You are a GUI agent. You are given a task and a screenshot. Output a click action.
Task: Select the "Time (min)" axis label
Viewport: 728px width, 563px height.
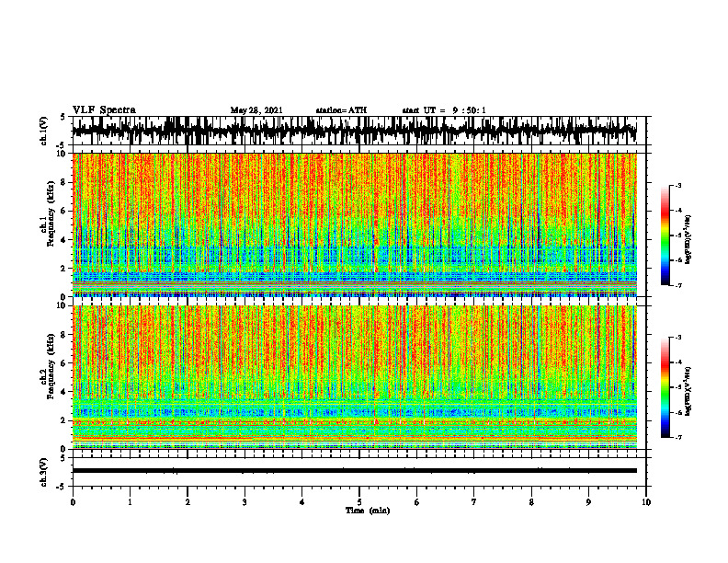[x=368, y=511]
